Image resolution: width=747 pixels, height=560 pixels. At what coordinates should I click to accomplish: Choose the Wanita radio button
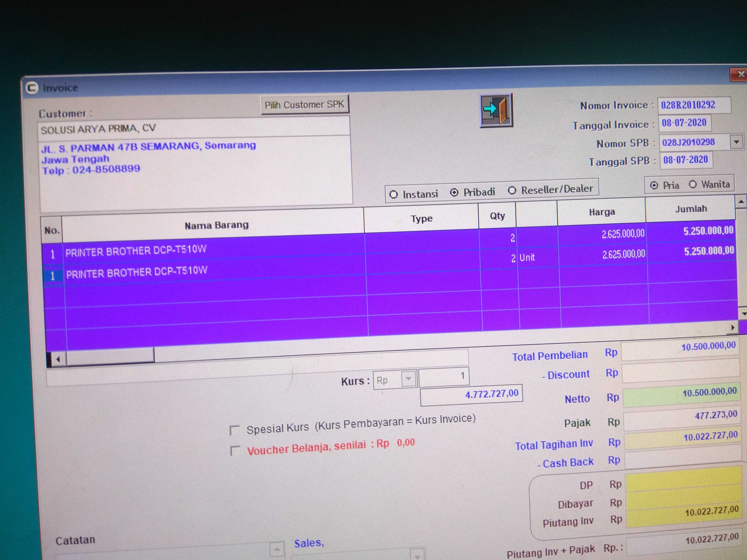click(693, 184)
